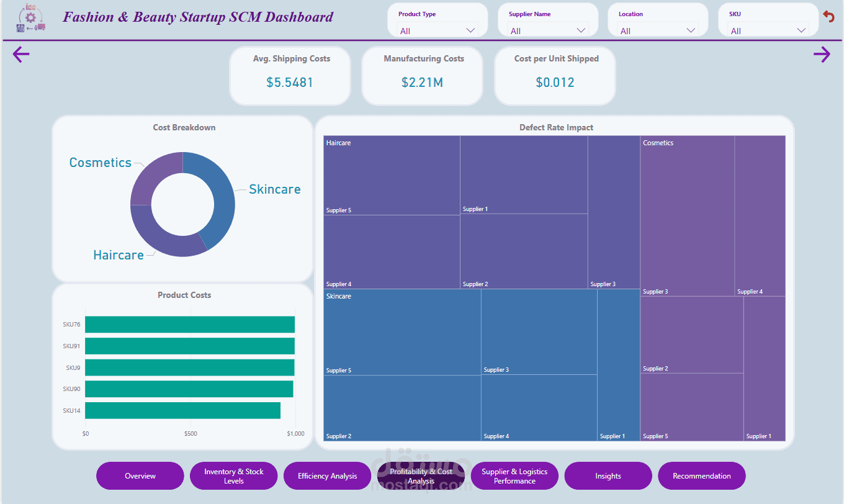Click the SKU76 bar
Image resolution: width=844 pixels, height=504 pixels.
[x=190, y=325]
